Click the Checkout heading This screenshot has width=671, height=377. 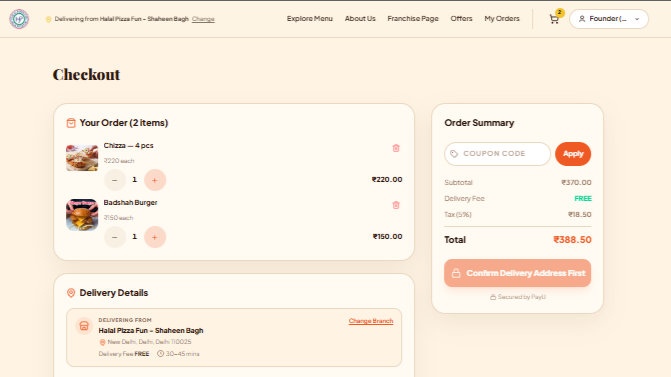pyautogui.click(x=86, y=75)
